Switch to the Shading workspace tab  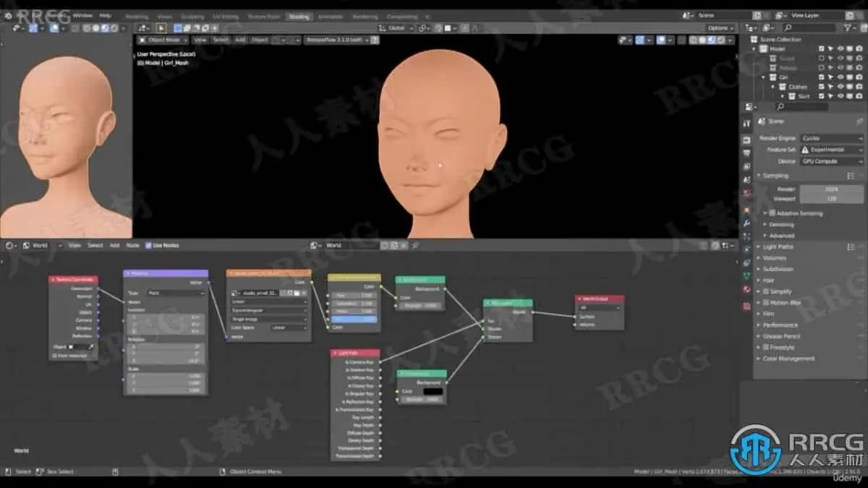pos(297,16)
